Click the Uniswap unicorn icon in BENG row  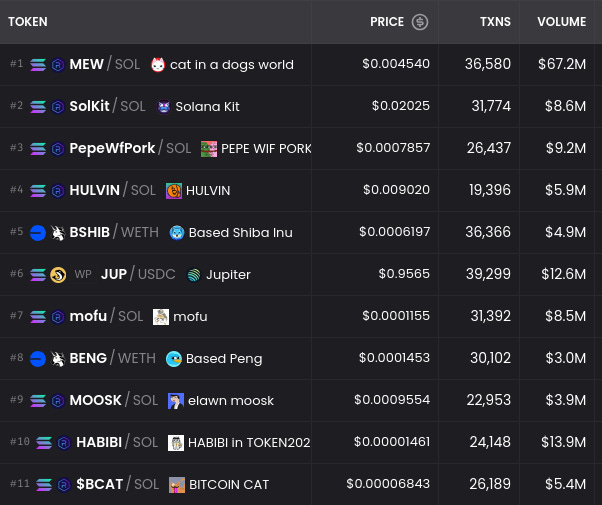point(58,359)
